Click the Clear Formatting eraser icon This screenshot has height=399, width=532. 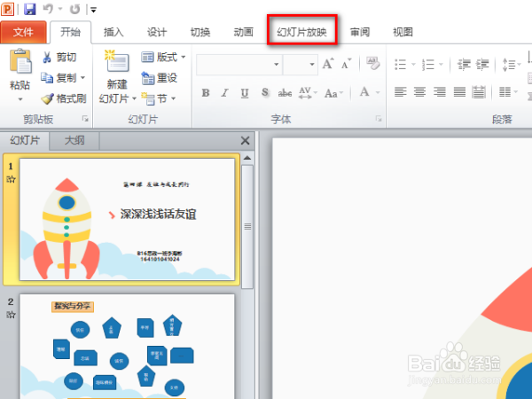[x=372, y=64]
